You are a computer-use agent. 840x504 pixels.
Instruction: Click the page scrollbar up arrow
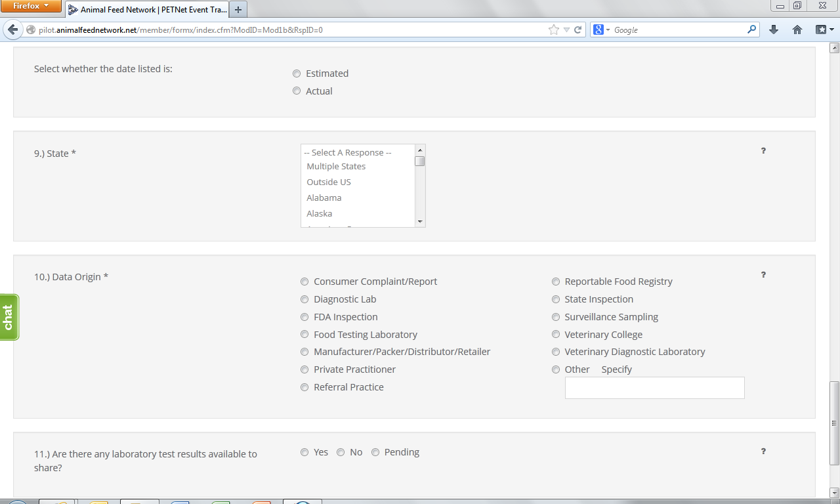tap(835, 48)
